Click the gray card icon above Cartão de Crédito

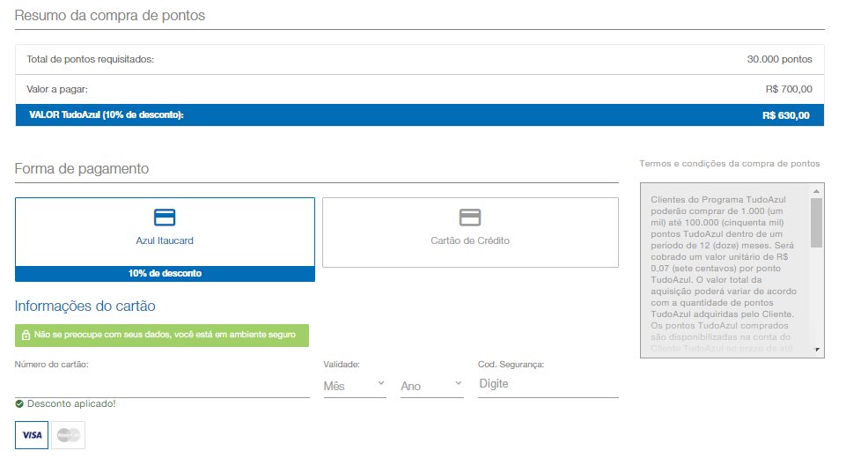point(470,217)
